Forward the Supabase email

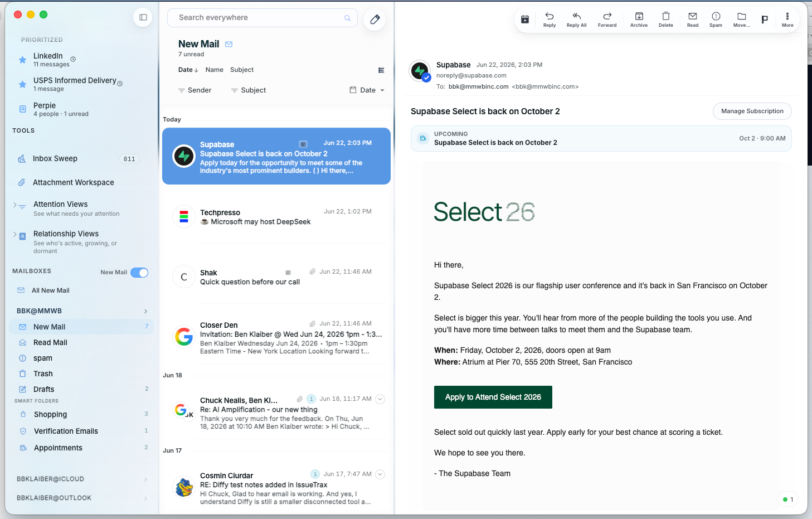coord(607,20)
